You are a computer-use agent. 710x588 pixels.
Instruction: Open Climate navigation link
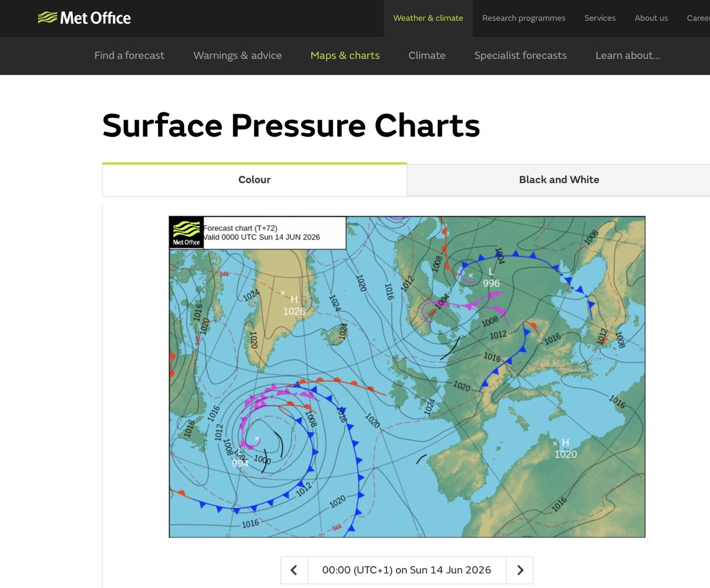click(x=427, y=56)
